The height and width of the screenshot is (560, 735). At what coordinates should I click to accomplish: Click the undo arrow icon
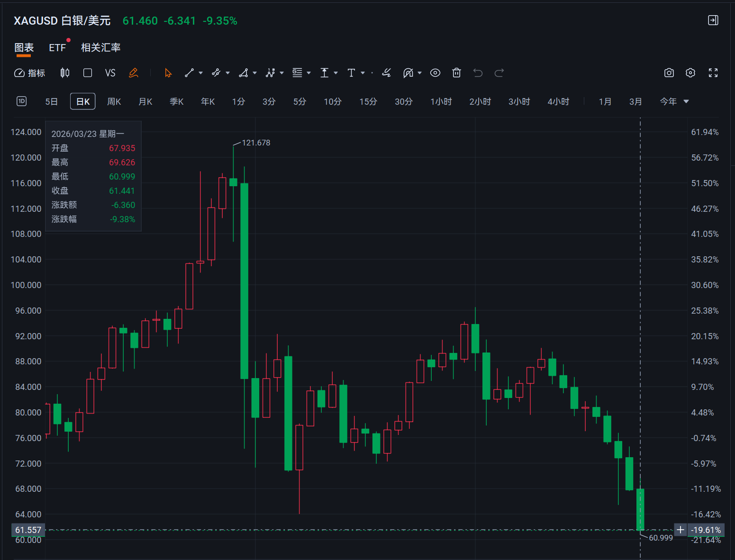pyautogui.click(x=478, y=73)
